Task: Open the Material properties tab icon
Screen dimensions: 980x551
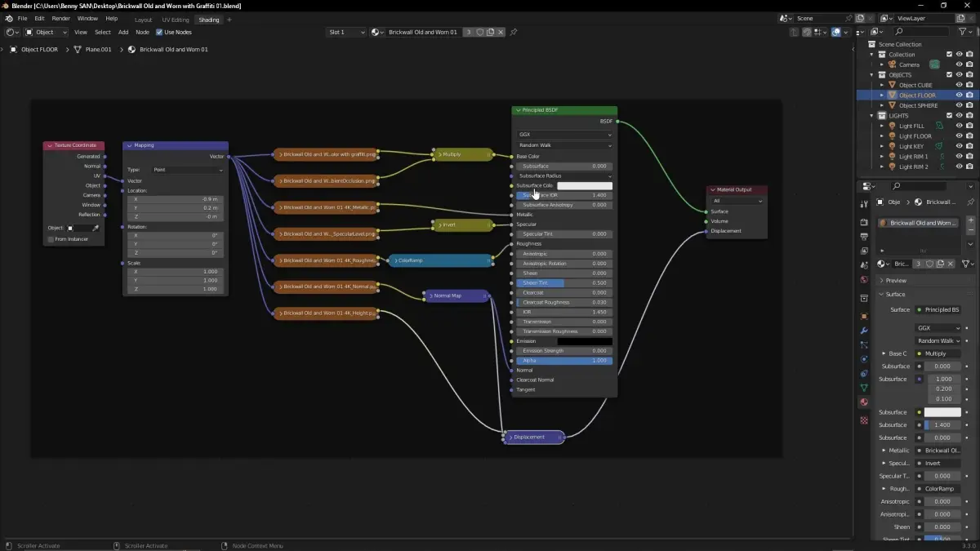Action: click(x=864, y=402)
